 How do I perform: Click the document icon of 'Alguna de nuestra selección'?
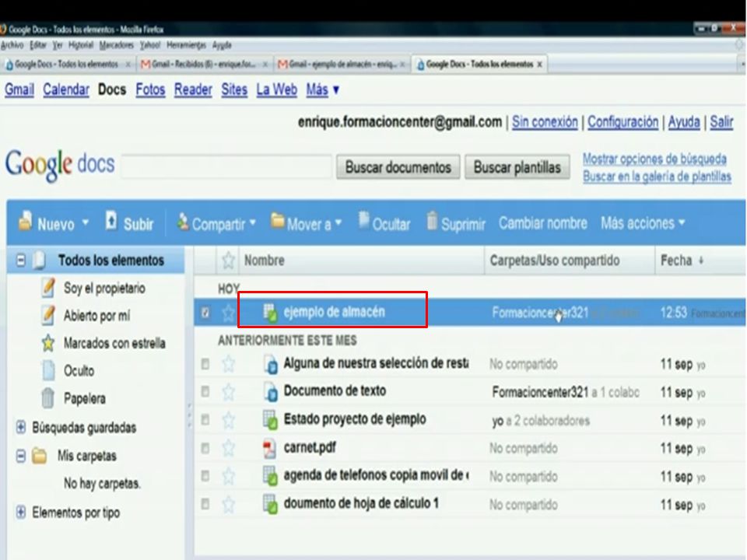(x=270, y=364)
